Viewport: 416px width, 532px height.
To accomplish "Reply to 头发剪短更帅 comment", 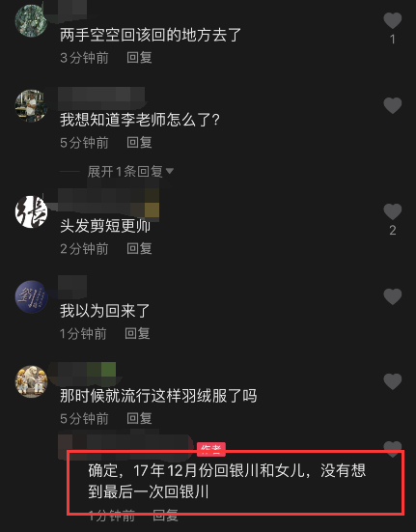I will [139, 249].
